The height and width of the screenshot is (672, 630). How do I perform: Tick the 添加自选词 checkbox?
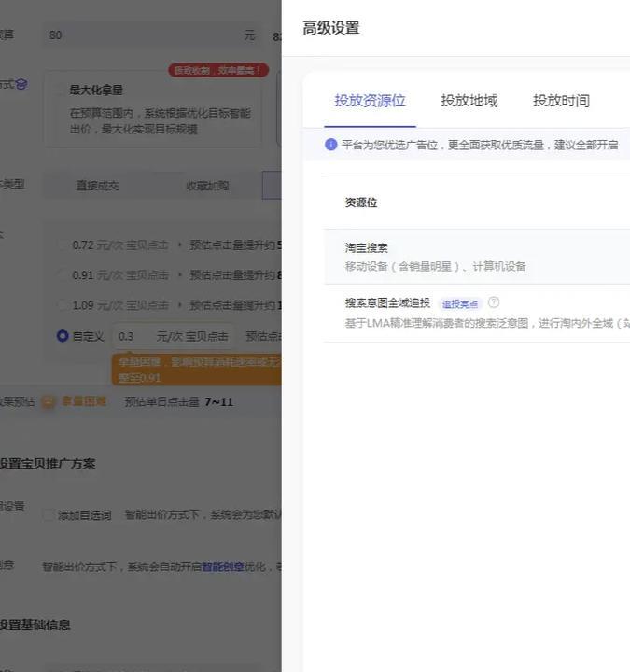[x=49, y=514]
